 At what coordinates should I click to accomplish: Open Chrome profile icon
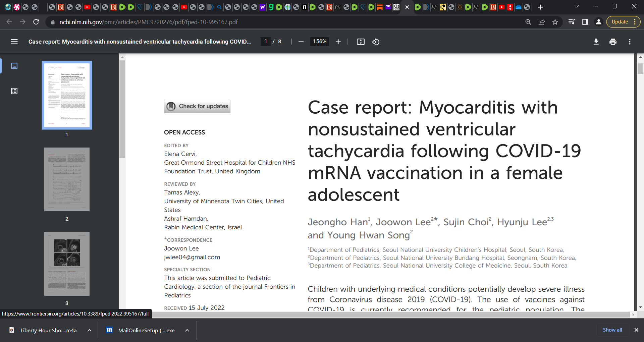coord(598,22)
